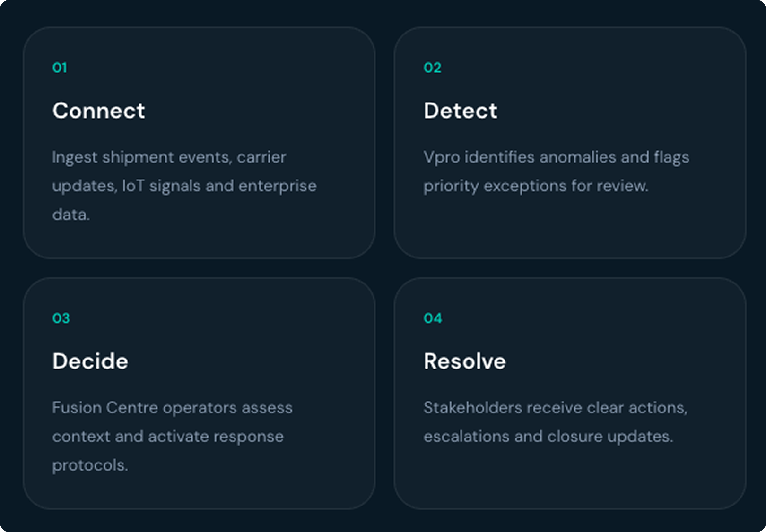Open the Resolve card

click(x=570, y=393)
